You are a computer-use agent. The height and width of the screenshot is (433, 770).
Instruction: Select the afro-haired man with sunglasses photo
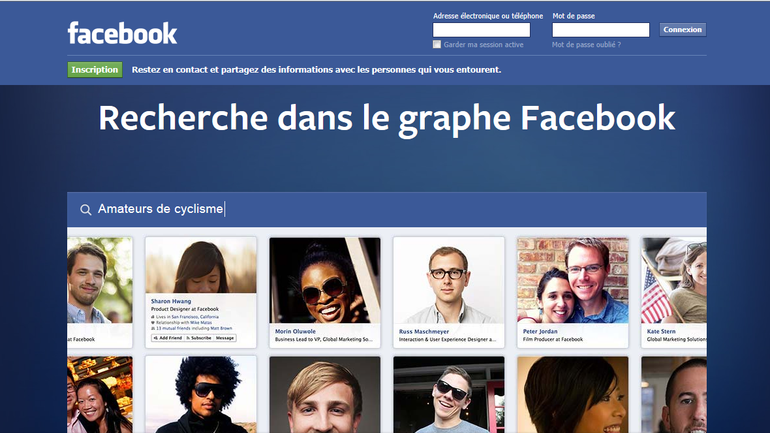coord(201,395)
